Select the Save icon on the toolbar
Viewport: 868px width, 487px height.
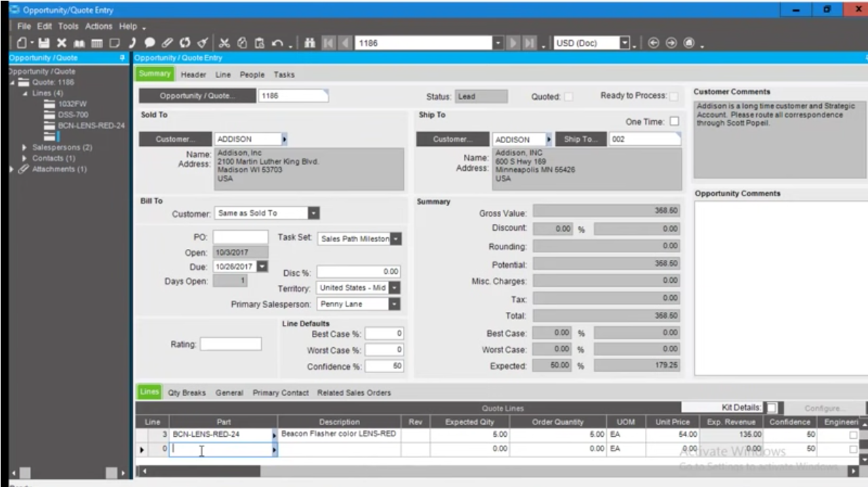point(45,43)
